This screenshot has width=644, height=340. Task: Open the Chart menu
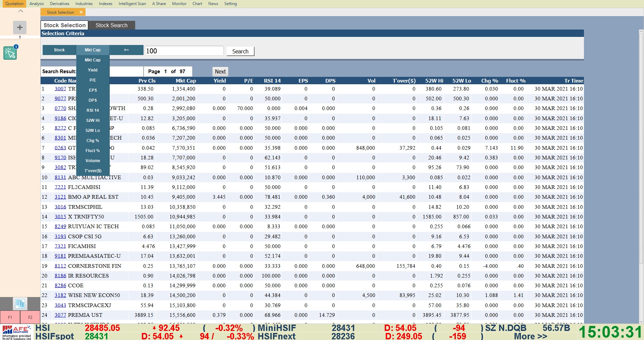pos(197,4)
